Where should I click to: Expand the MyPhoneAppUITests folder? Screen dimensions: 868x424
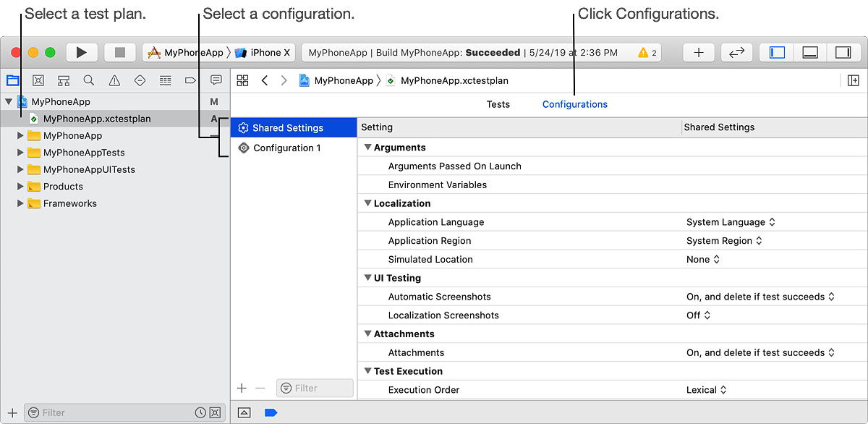[20, 169]
